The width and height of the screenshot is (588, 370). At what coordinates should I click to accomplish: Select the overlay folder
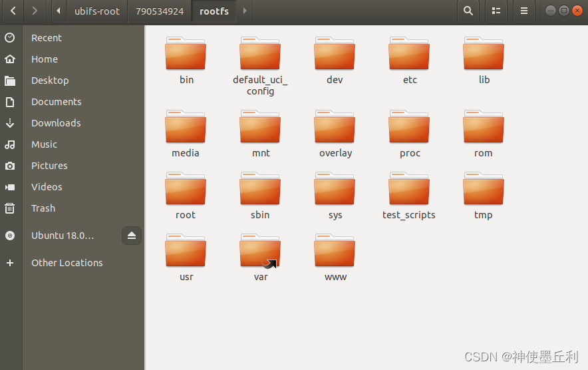[x=335, y=134]
